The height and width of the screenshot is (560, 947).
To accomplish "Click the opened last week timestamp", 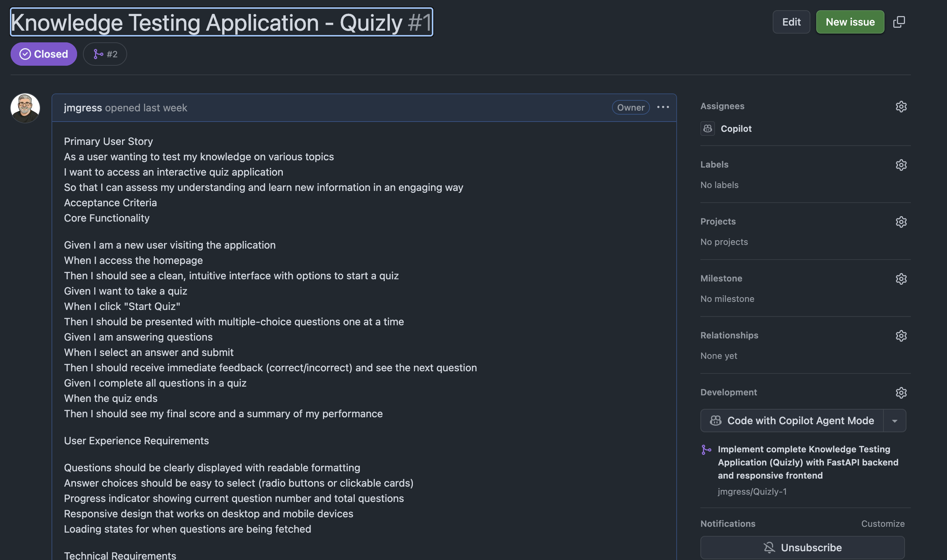I will [x=146, y=108].
